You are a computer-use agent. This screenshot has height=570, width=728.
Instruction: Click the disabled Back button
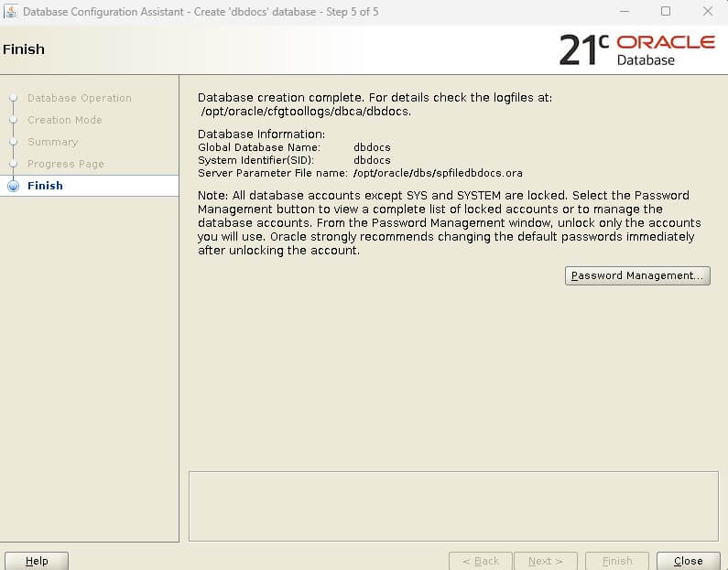point(481,561)
